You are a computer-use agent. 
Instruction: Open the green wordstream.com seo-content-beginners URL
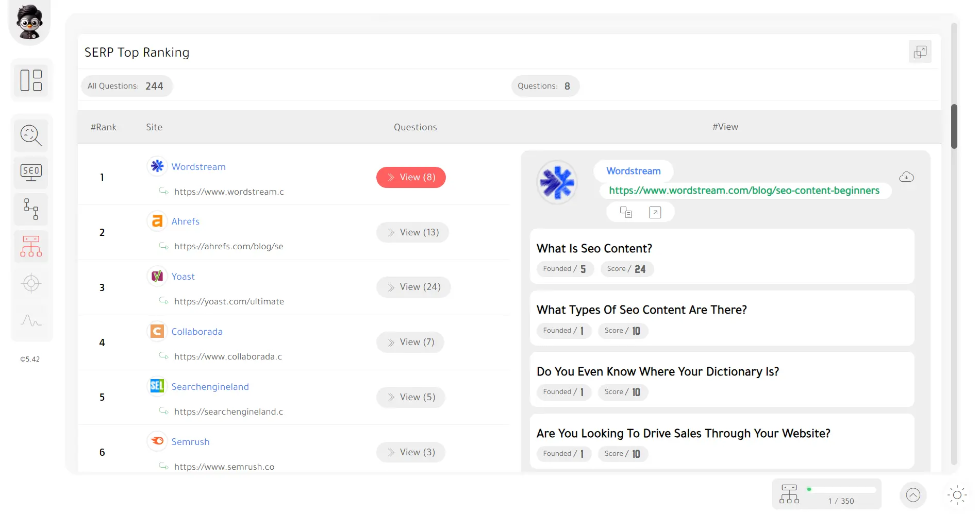coord(744,190)
